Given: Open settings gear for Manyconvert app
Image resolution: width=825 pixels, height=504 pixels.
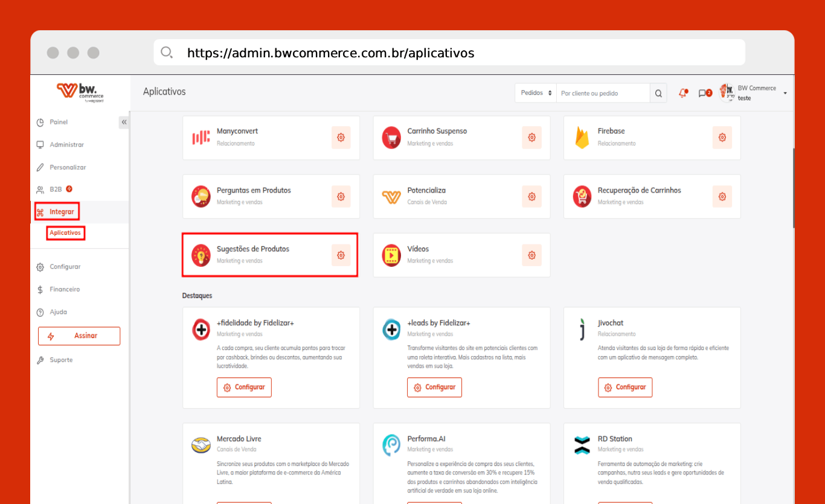Looking at the screenshot, I should coord(341,138).
